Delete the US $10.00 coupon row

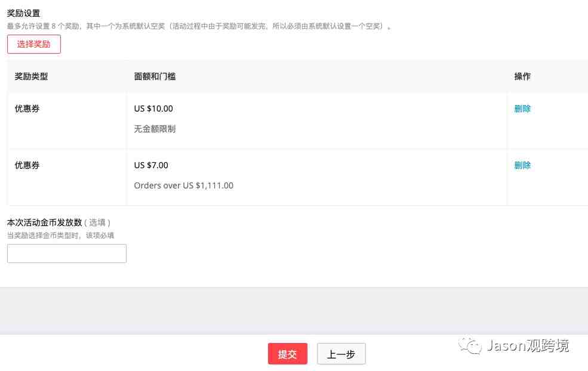pos(522,109)
